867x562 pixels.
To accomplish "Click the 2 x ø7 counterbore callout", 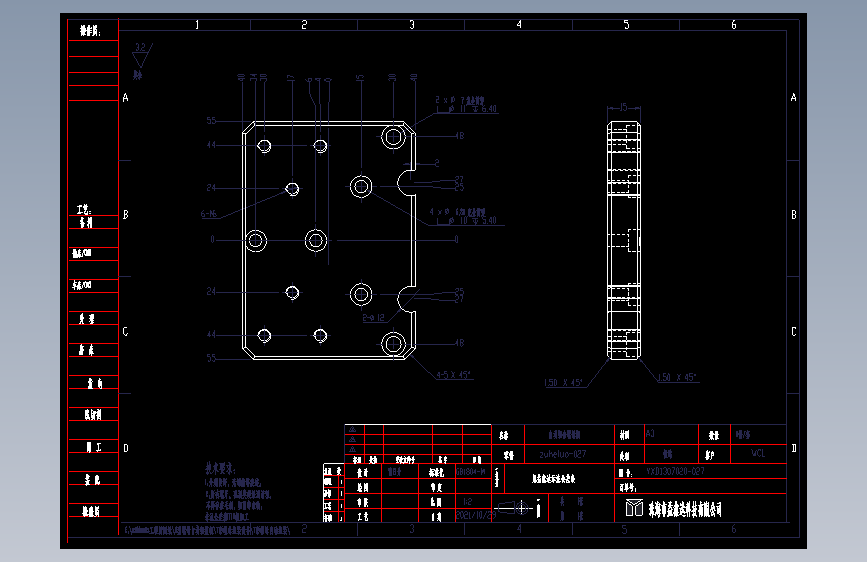I will [x=459, y=100].
